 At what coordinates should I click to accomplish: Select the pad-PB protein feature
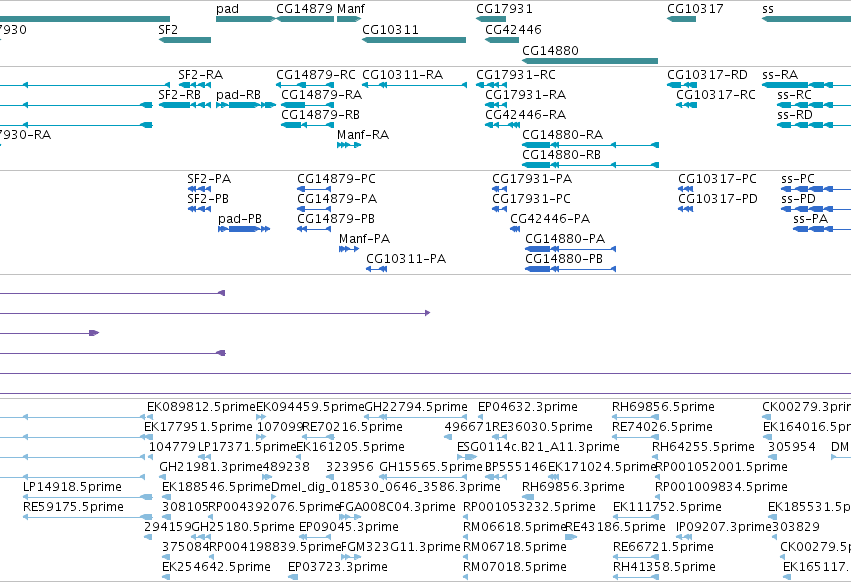tap(244, 229)
